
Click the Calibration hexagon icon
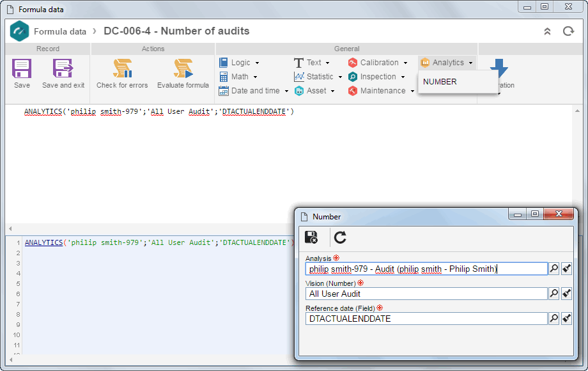coord(353,63)
